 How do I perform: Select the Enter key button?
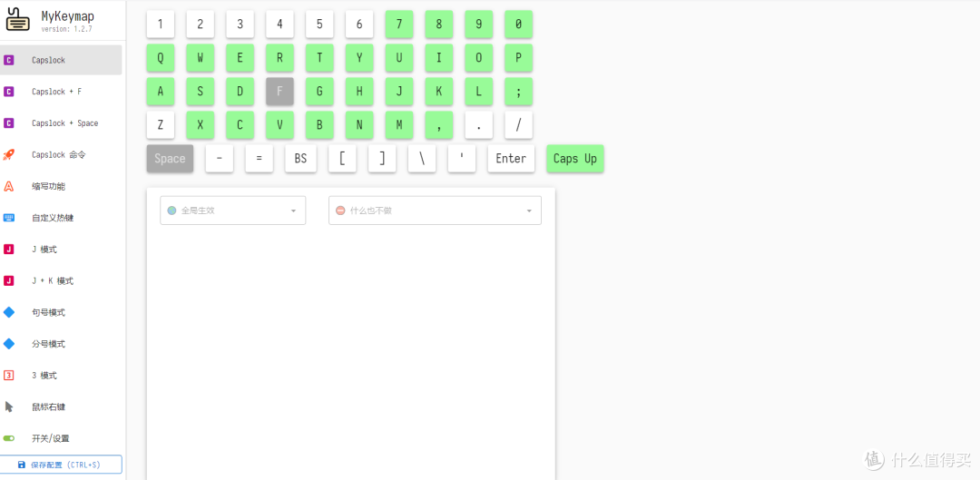pos(511,159)
